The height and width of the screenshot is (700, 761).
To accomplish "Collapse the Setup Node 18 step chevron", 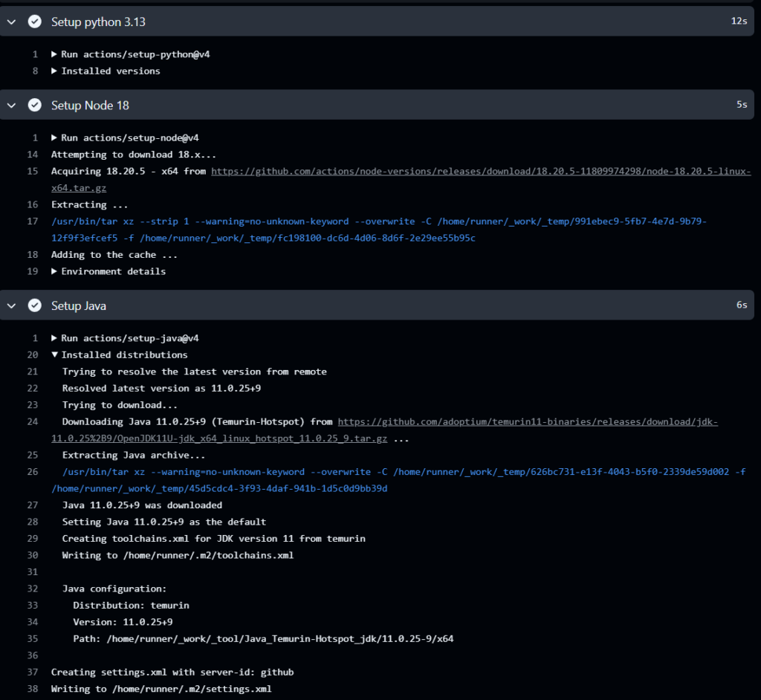I will click(x=12, y=106).
